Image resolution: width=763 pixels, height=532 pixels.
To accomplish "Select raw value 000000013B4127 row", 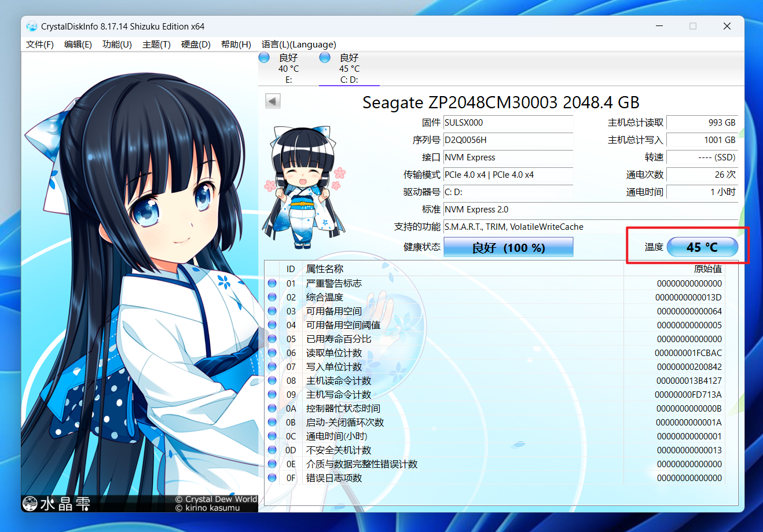I will click(x=689, y=381).
